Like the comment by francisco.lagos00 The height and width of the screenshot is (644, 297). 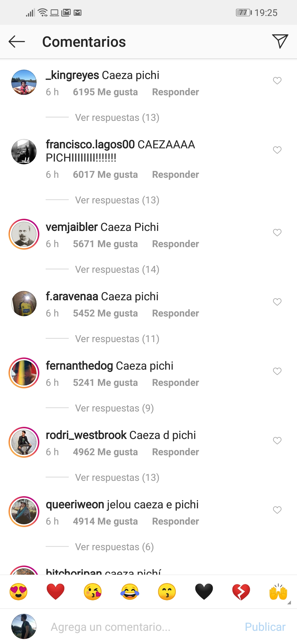[x=277, y=150]
